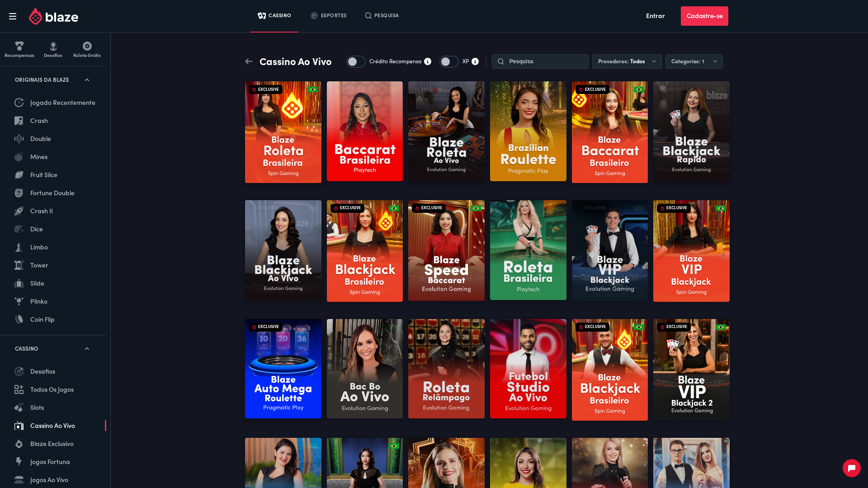Open Blaze Roleta Ao Vivo card
Screen dimensions: 868x488
446,131
